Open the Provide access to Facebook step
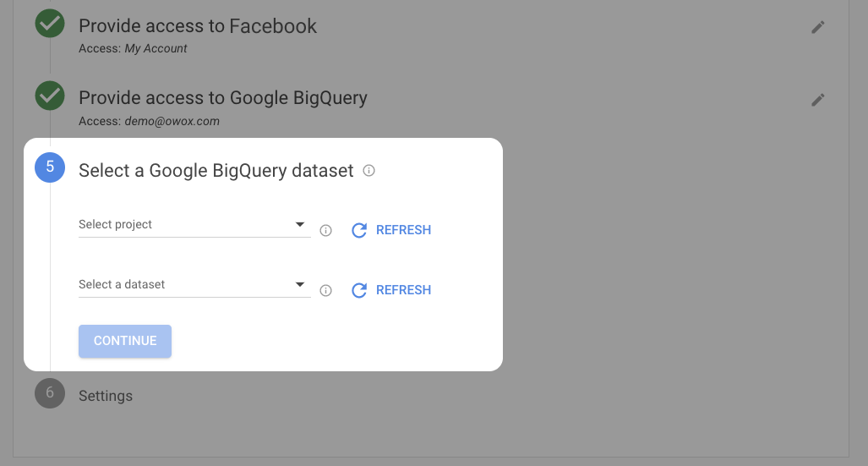Viewport: 868px width, 466px height. tap(198, 26)
